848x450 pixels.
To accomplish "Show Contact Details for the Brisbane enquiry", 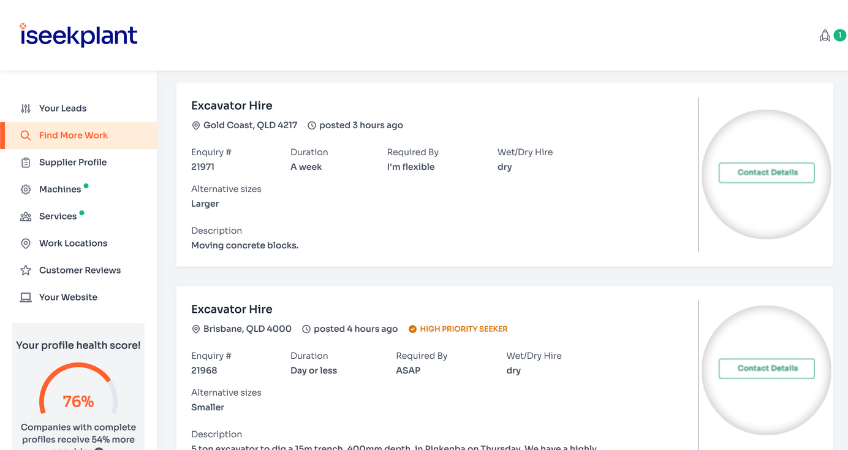I will click(x=767, y=368).
